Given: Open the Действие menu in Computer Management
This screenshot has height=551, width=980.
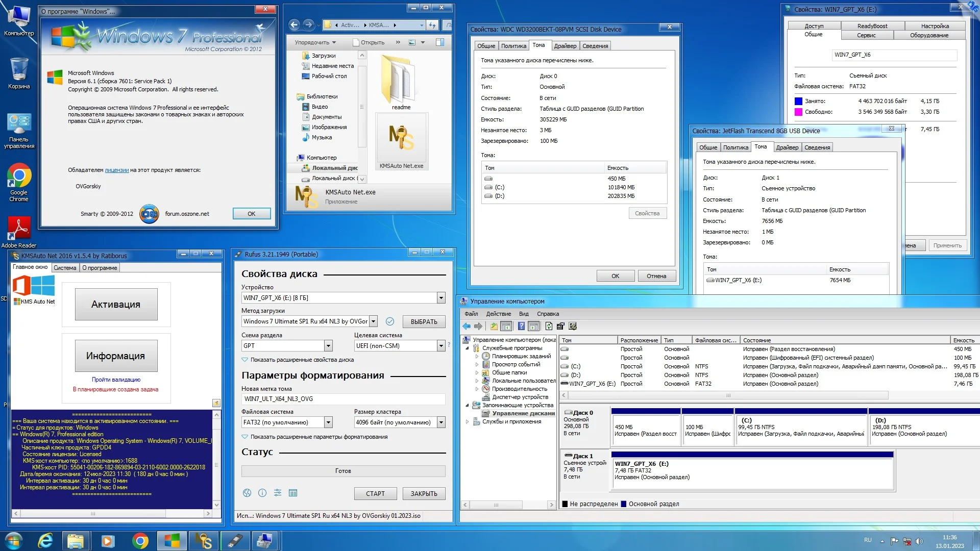Looking at the screenshot, I should (498, 314).
